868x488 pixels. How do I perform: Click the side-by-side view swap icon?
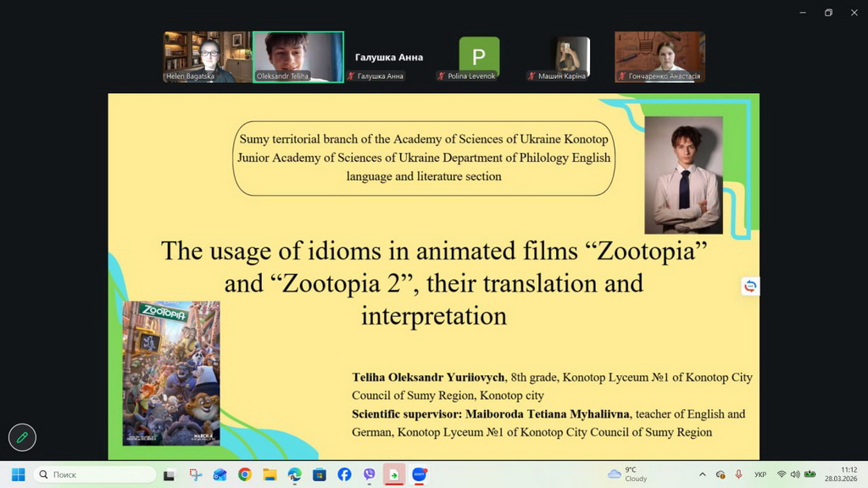click(749, 286)
